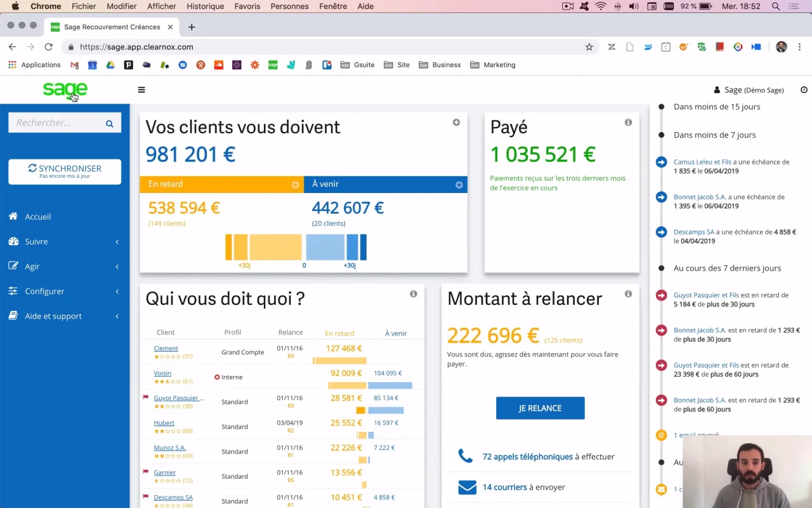Open 72 appels téléphoniques link
Screen dimensions: 812x508
[527, 457]
